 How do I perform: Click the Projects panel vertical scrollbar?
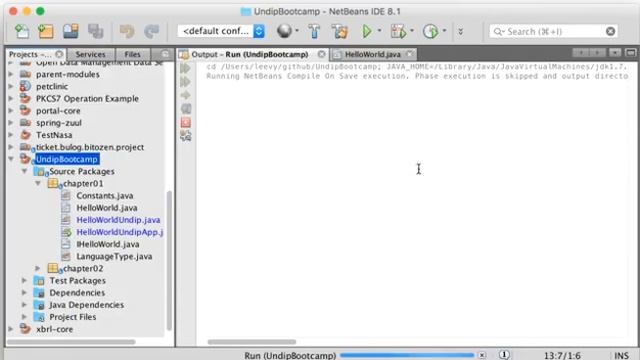(169, 260)
